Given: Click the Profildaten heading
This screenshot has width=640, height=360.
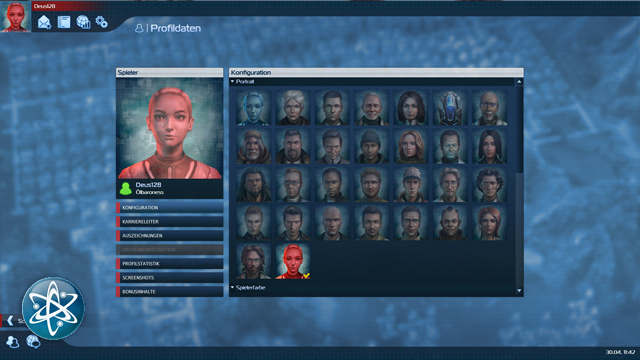Looking at the screenshot, I should tap(176, 28).
